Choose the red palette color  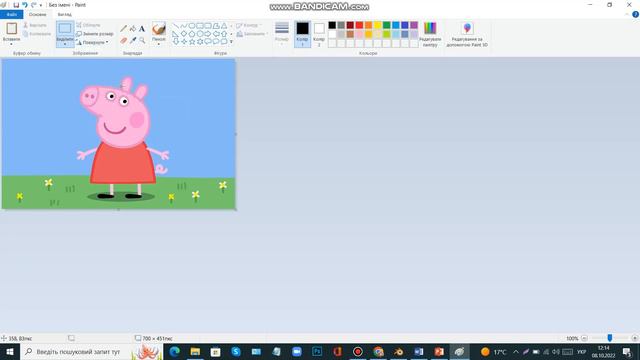[359, 25]
